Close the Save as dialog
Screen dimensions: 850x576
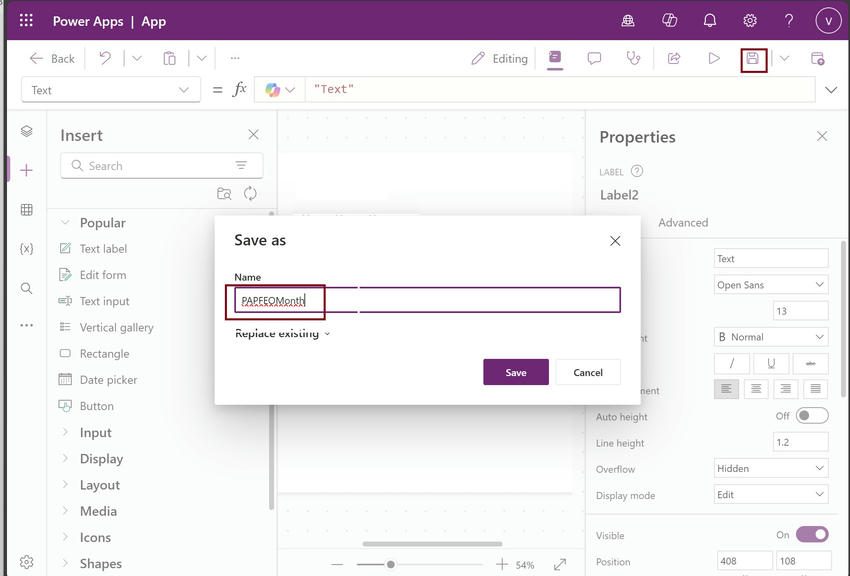pos(615,241)
